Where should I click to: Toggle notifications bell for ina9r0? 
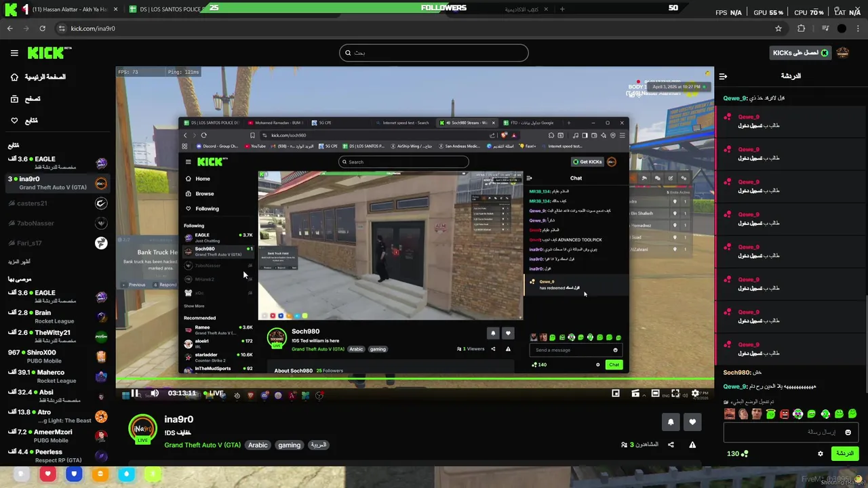tap(671, 422)
